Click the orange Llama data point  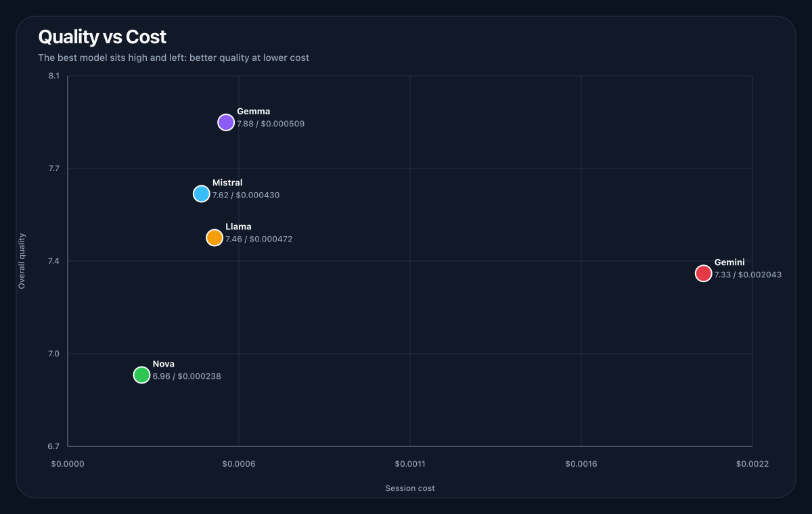(215, 237)
